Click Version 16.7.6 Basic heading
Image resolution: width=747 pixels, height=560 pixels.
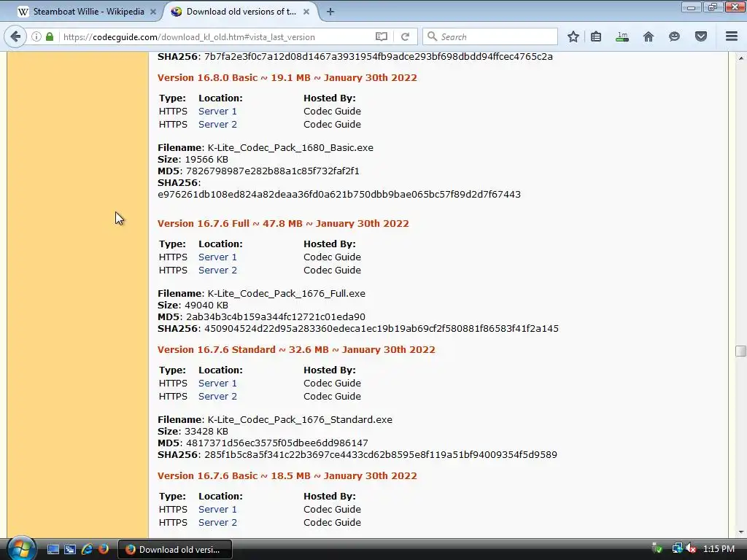click(287, 475)
